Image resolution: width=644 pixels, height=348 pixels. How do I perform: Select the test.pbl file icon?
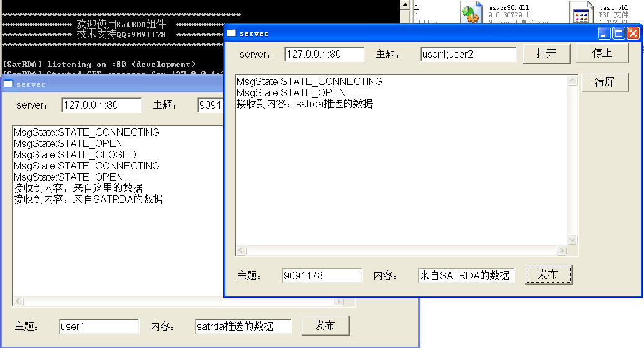582,12
